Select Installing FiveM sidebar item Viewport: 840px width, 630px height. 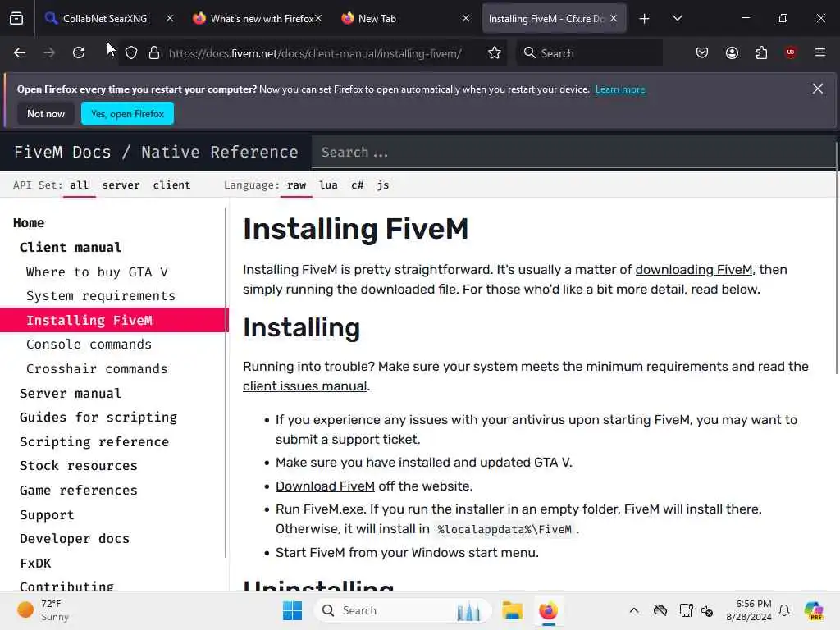(x=113, y=320)
